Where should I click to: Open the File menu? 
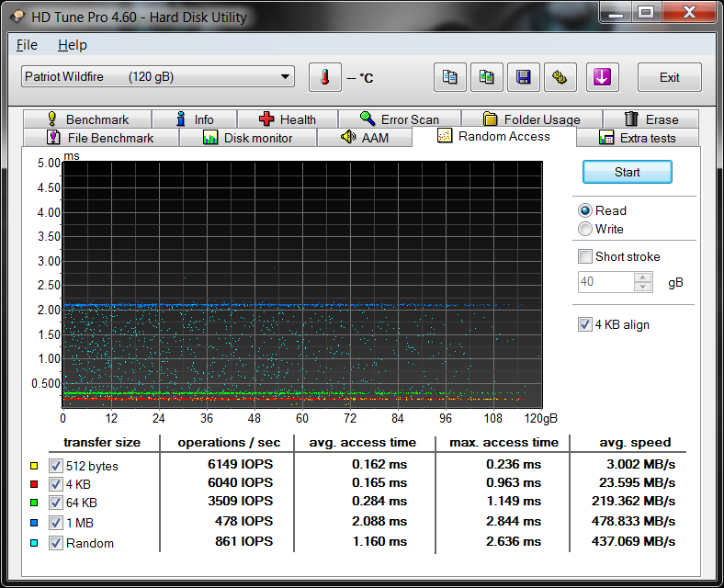(27, 45)
